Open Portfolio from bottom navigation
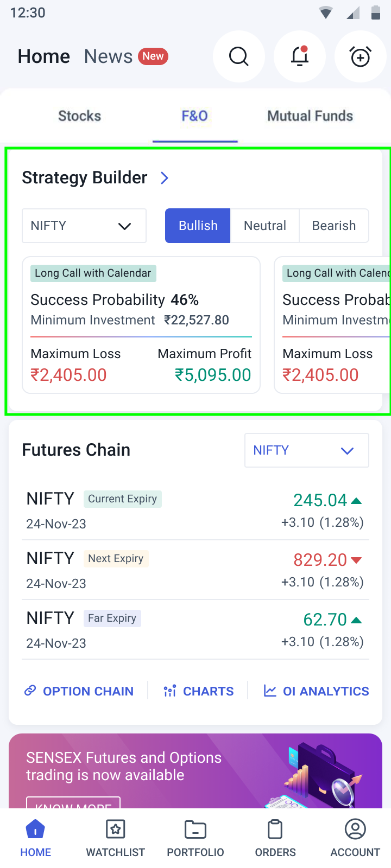This screenshot has height=868, width=391. pos(195,838)
